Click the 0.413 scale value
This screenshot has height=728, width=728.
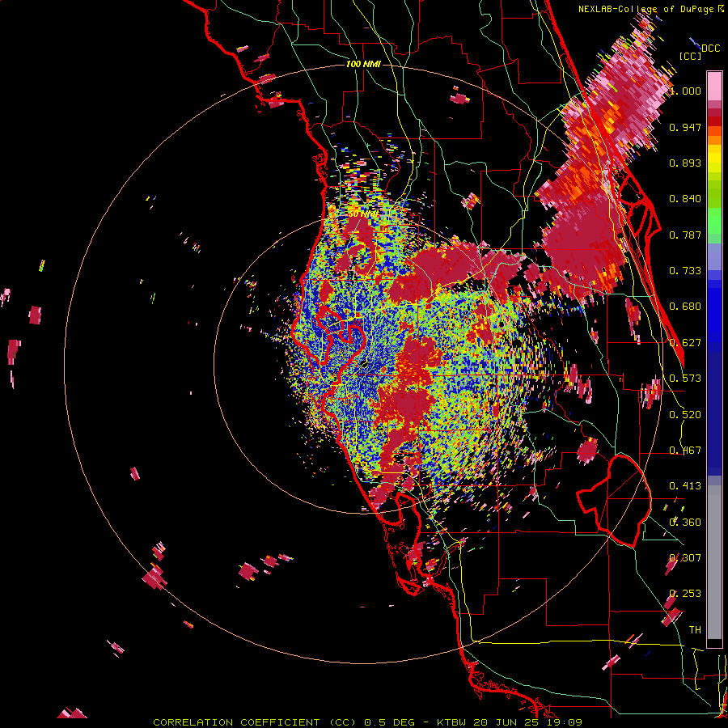(x=685, y=486)
